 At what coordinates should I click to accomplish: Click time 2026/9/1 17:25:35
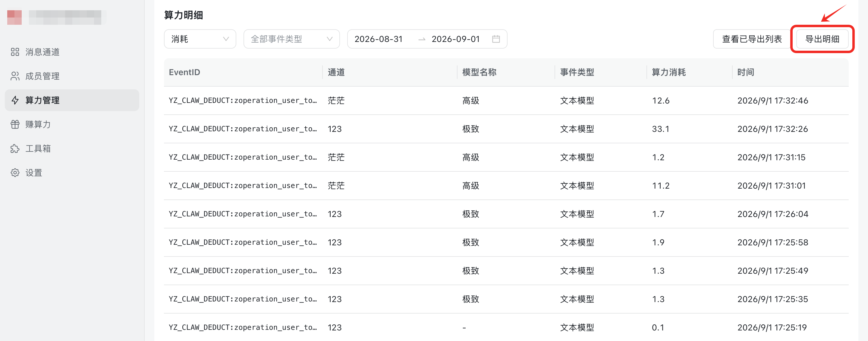point(772,299)
